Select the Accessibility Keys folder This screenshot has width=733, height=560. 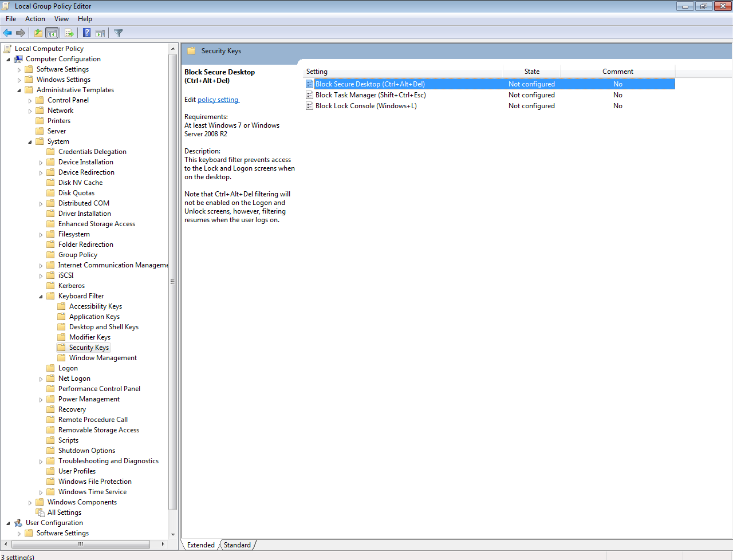pyautogui.click(x=95, y=306)
